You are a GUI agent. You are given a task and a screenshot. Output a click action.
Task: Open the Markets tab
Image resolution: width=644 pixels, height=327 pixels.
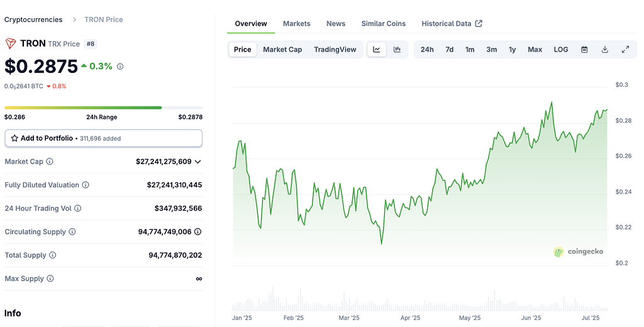click(x=296, y=23)
